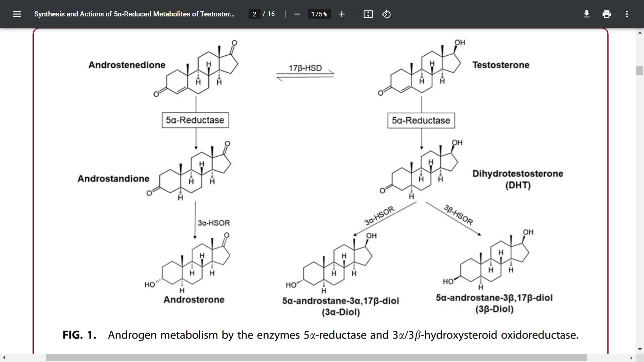Screen dimensions: 644x362
Task: Click the 'Androstenedione' label
Action: (x=127, y=65)
